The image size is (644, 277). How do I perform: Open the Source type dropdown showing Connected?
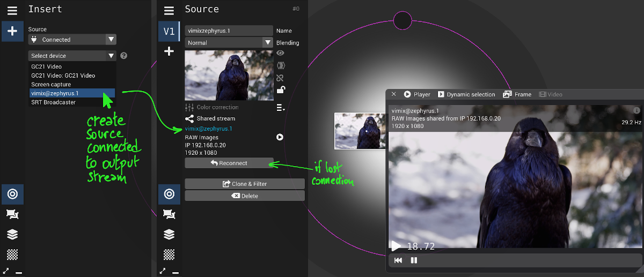72,40
